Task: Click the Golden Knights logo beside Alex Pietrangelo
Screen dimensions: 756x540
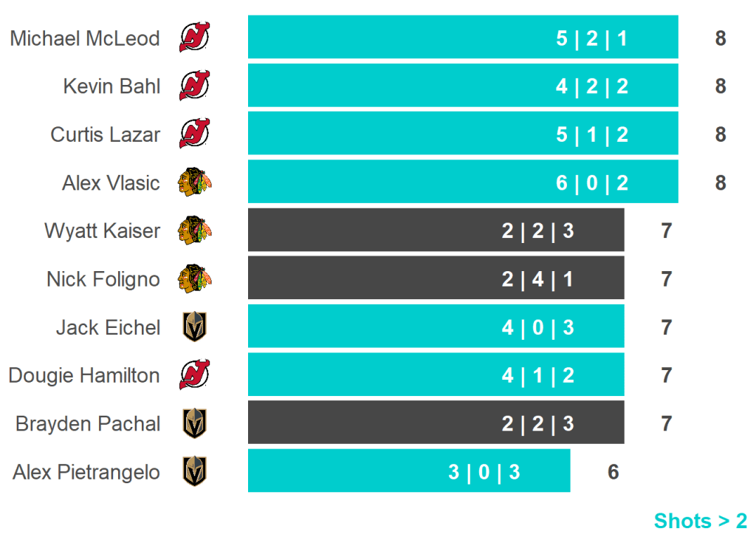Action: pyautogui.click(x=195, y=471)
